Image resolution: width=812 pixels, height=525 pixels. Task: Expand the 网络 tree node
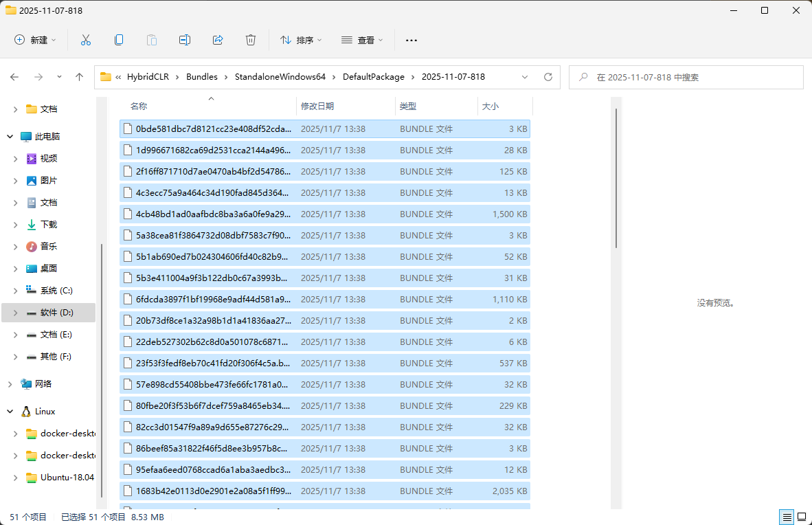click(x=10, y=384)
